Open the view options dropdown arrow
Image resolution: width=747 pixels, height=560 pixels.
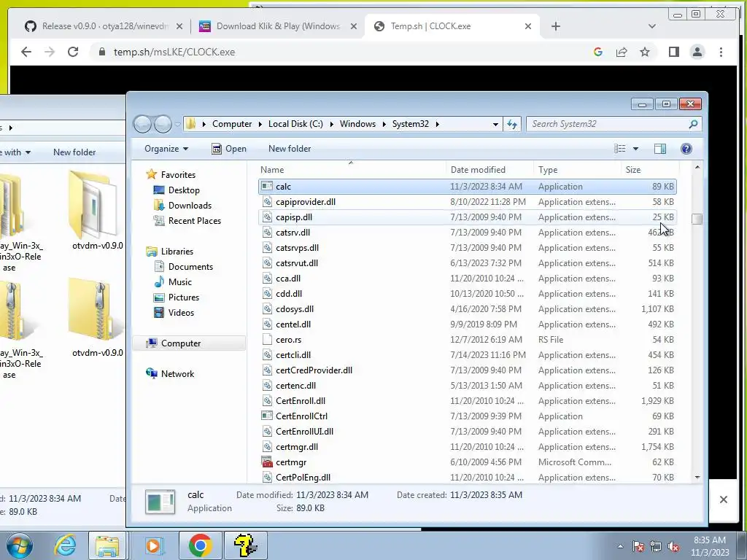point(635,149)
